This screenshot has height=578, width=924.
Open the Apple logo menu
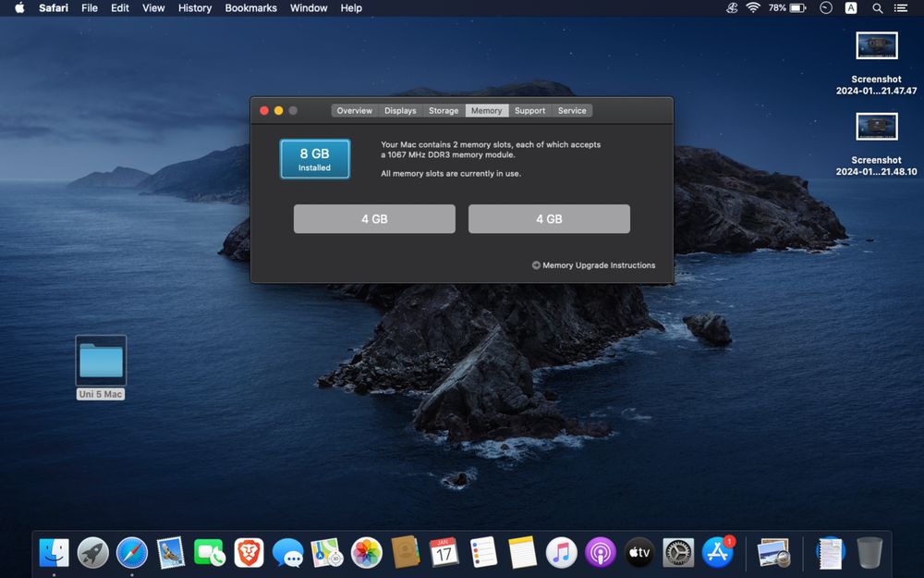pyautogui.click(x=19, y=8)
